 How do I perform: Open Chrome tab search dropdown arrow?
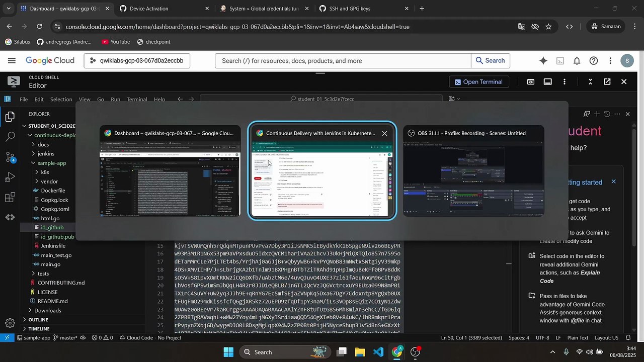coord(9,9)
